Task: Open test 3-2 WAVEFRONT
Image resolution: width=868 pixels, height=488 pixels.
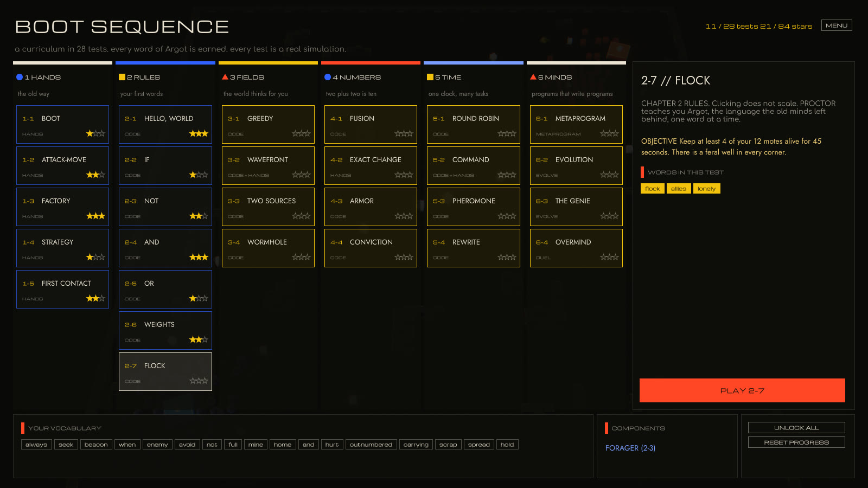Action: pos(268,165)
